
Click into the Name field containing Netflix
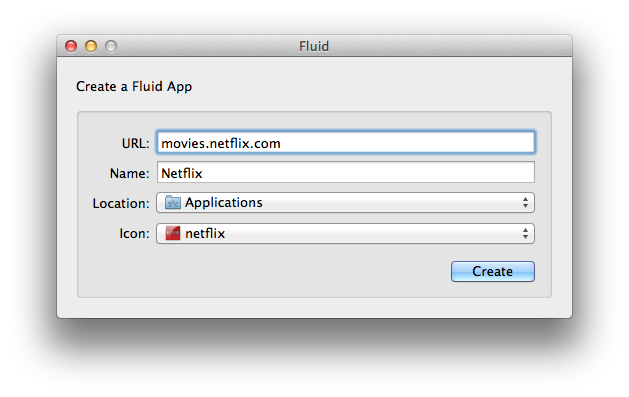[x=346, y=172]
